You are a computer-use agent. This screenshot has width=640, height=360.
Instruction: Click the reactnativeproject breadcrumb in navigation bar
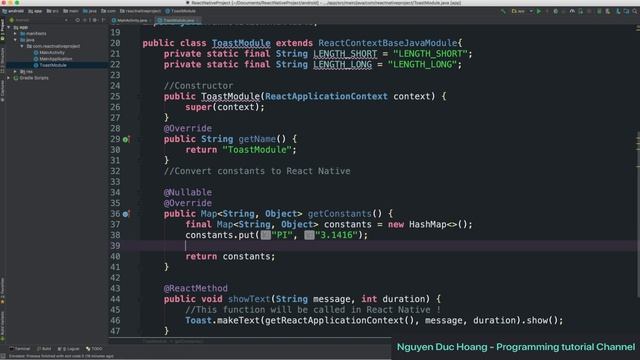click(x=140, y=11)
